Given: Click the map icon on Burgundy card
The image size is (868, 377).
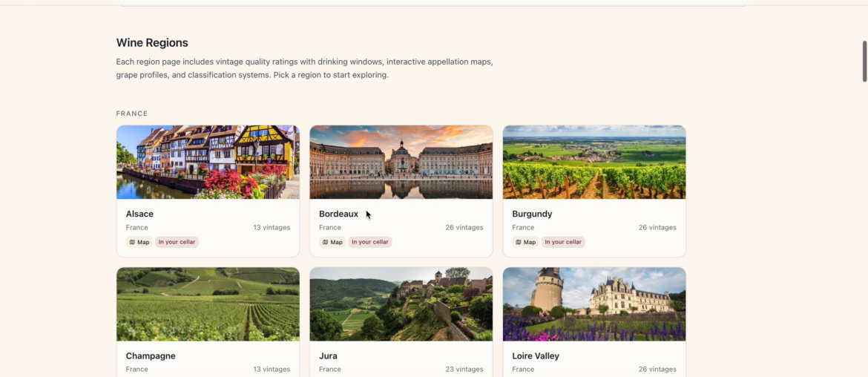Looking at the screenshot, I should [518, 242].
